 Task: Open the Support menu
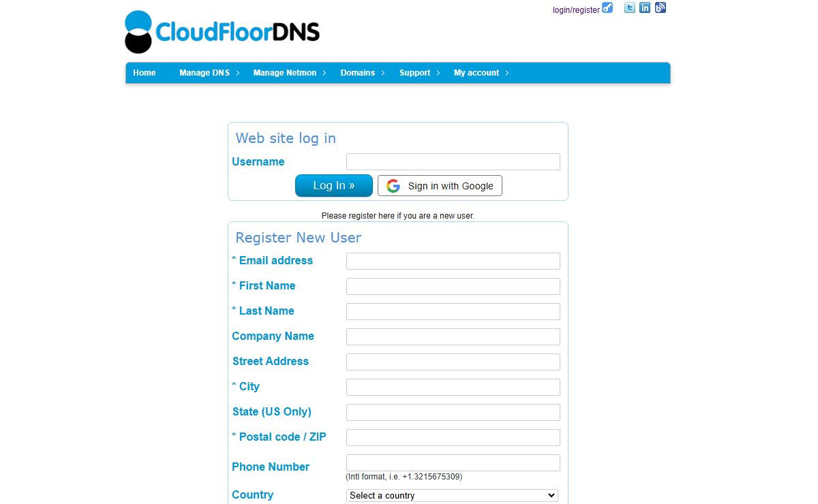pos(414,73)
